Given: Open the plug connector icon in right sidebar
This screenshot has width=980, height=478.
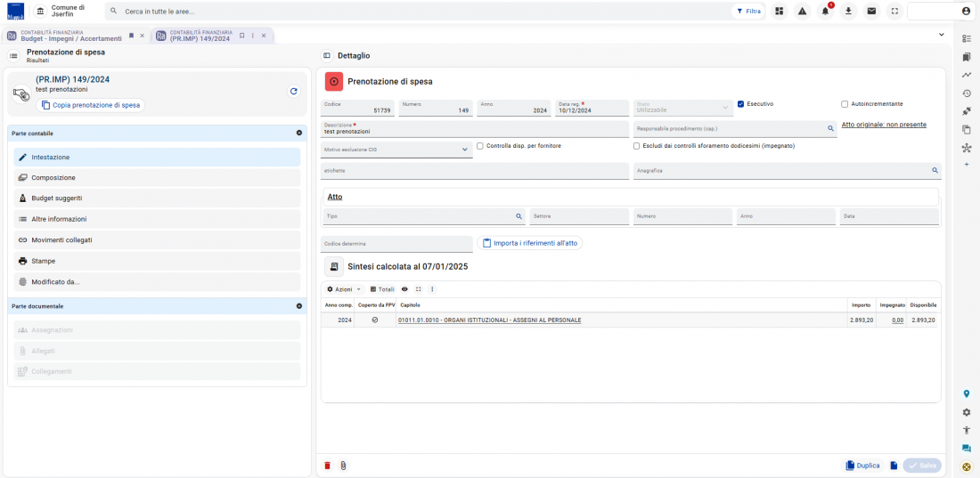Looking at the screenshot, I should 967,111.
